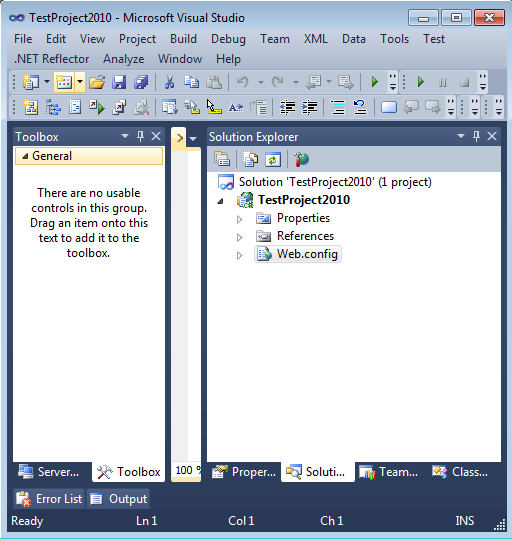
Task: Open the Error List pane
Action: click(49, 499)
